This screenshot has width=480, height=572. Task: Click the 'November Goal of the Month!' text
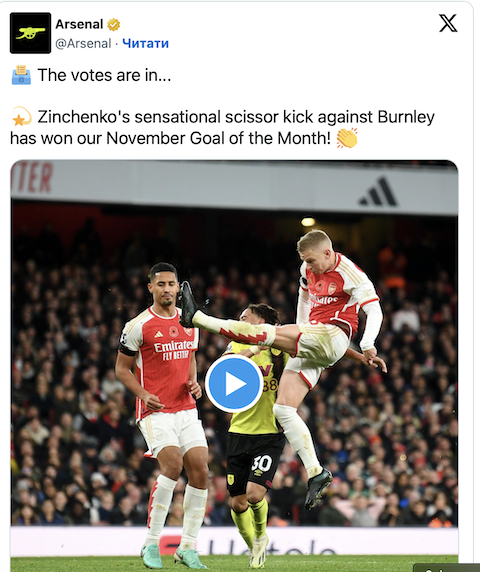218,138
